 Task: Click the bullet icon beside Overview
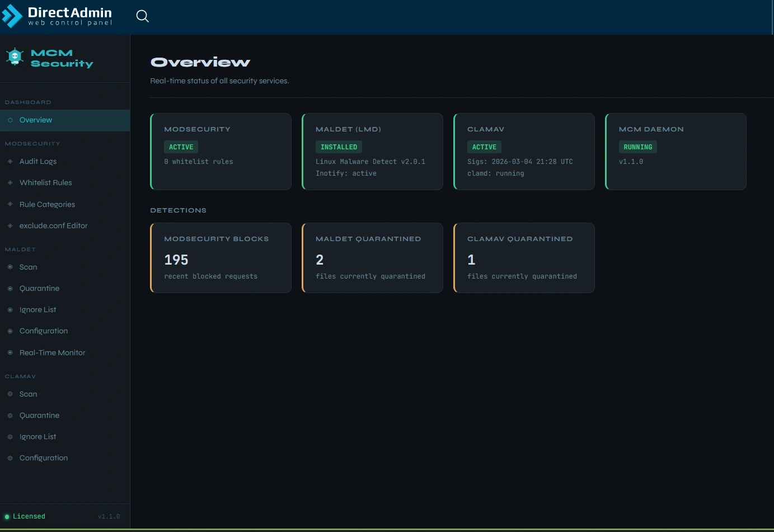coord(10,120)
